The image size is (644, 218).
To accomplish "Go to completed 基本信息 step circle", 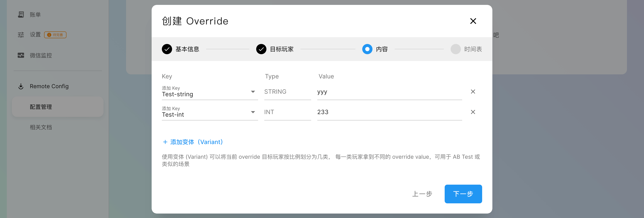I will (167, 49).
